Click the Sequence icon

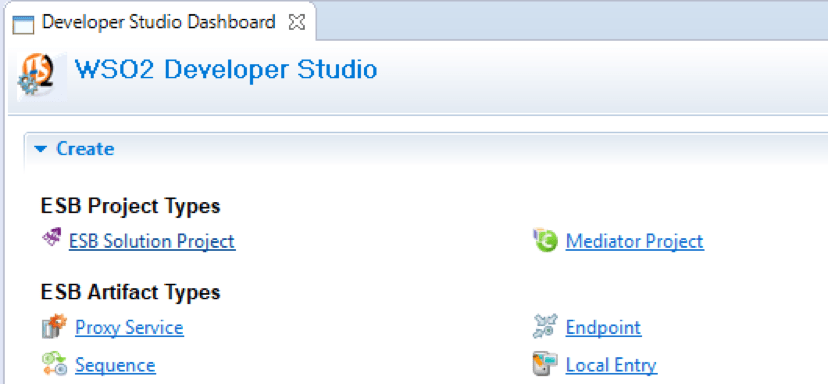[54, 364]
